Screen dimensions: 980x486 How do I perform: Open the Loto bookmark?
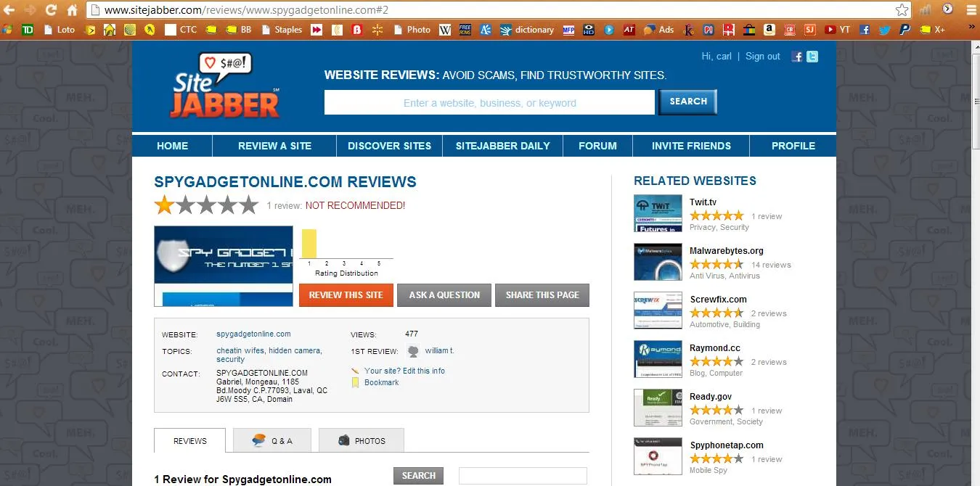[60, 30]
